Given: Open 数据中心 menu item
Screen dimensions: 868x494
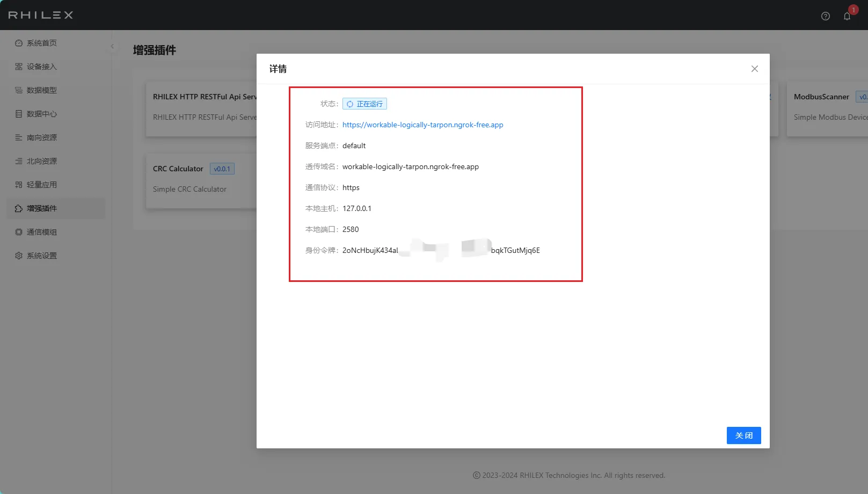Looking at the screenshot, I should [56, 114].
